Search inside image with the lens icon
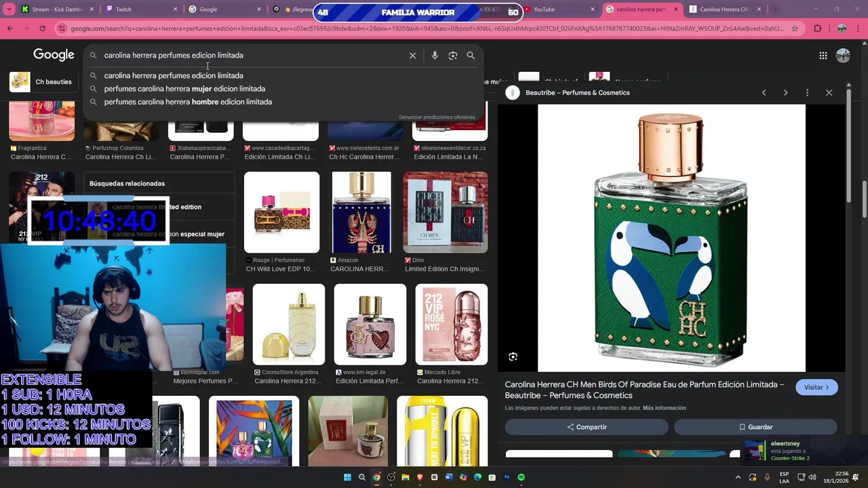868x488 pixels. (513, 357)
